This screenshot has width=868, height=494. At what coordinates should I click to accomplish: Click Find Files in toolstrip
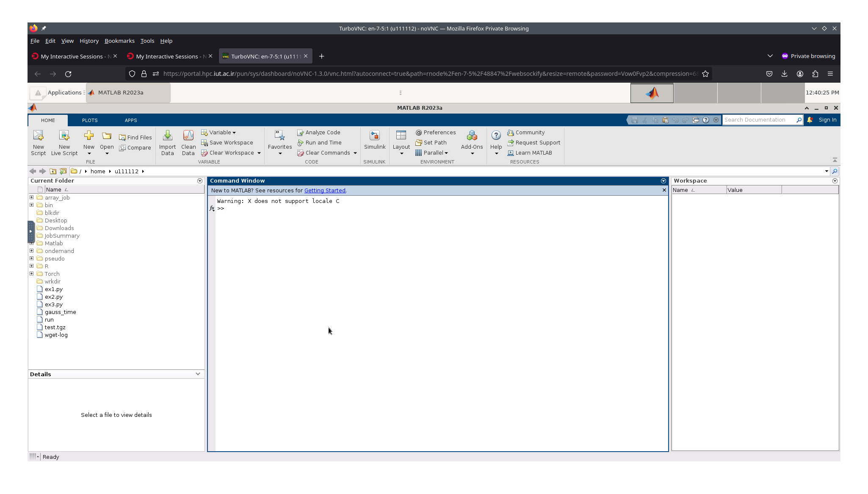[135, 137]
